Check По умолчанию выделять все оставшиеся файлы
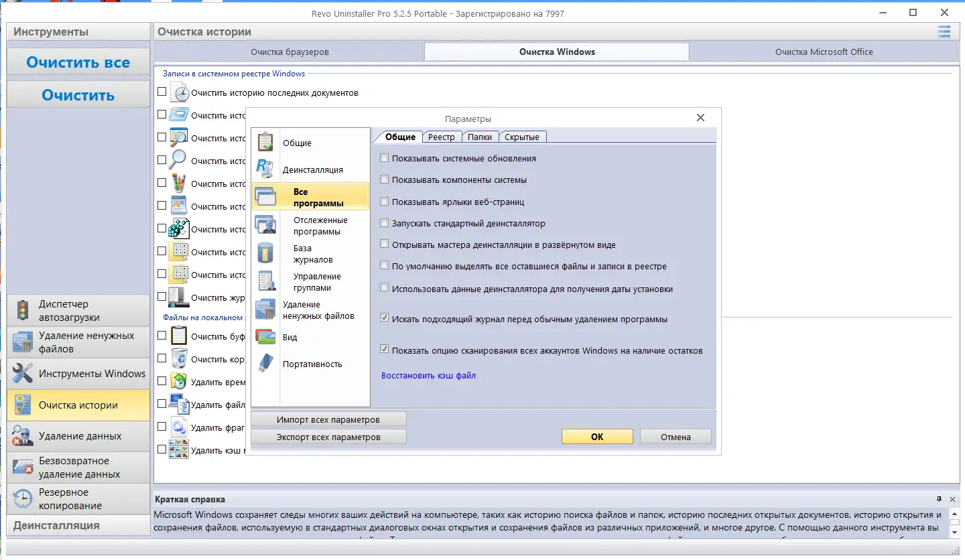Screen dimensions: 965x560 coord(385,266)
